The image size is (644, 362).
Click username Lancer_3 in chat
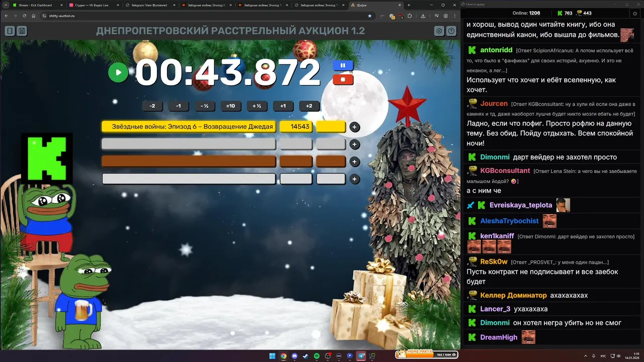495,309
